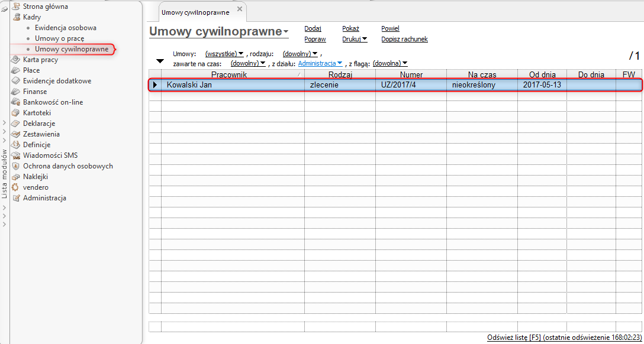Open Umowy o pracę in sidebar
The height and width of the screenshot is (344, 644).
click(x=60, y=38)
